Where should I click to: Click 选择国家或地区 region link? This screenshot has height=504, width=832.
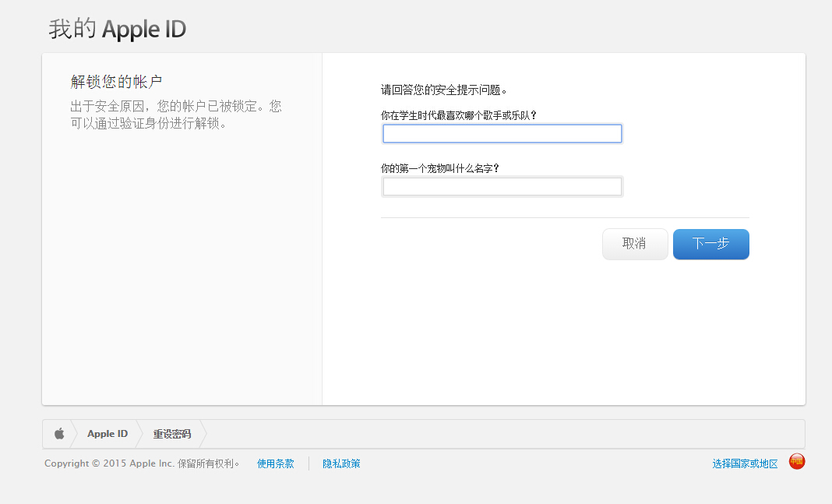pyautogui.click(x=745, y=463)
